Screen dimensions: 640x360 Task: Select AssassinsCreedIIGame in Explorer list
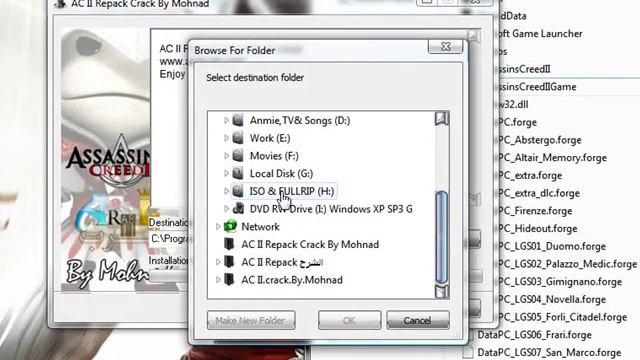click(x=537, y=87)
